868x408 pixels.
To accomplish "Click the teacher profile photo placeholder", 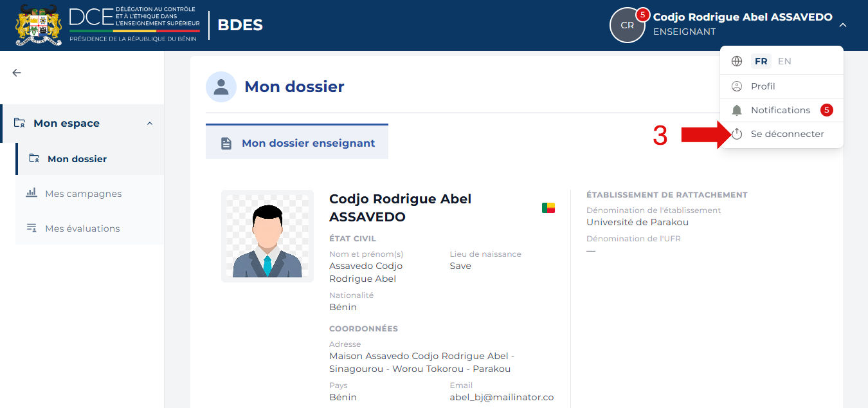I will (267, 236).
